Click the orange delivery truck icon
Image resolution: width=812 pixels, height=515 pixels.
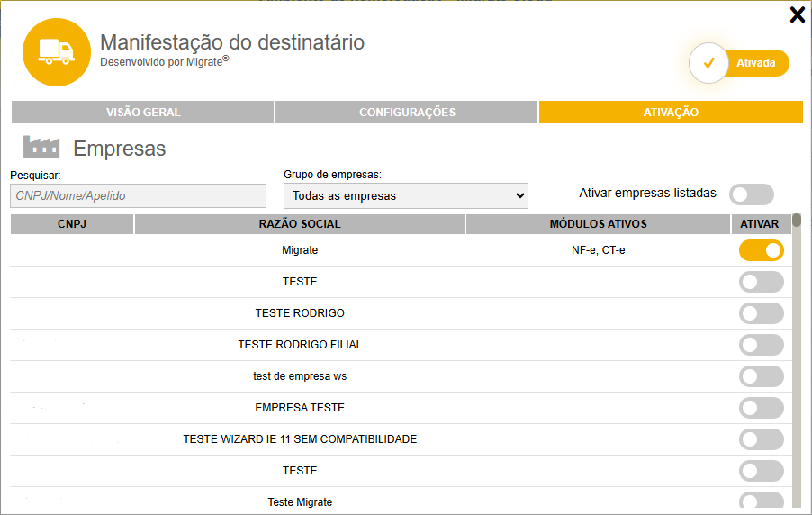point(56,52)
